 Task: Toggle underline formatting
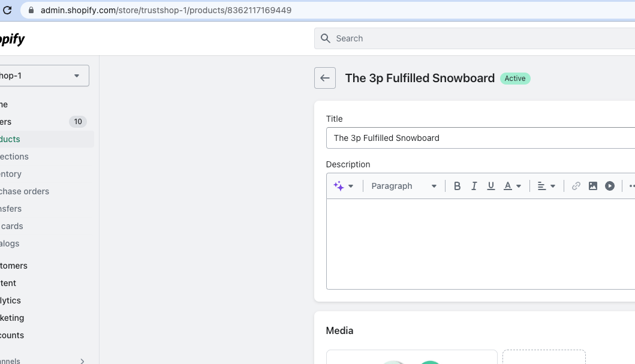[490, 186]
